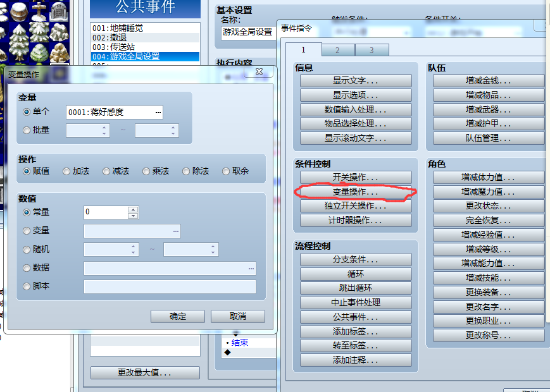This screenshot has height=392, width=550.
Task: Select common event 004:游戏全局设置
Action: [145, 56]
